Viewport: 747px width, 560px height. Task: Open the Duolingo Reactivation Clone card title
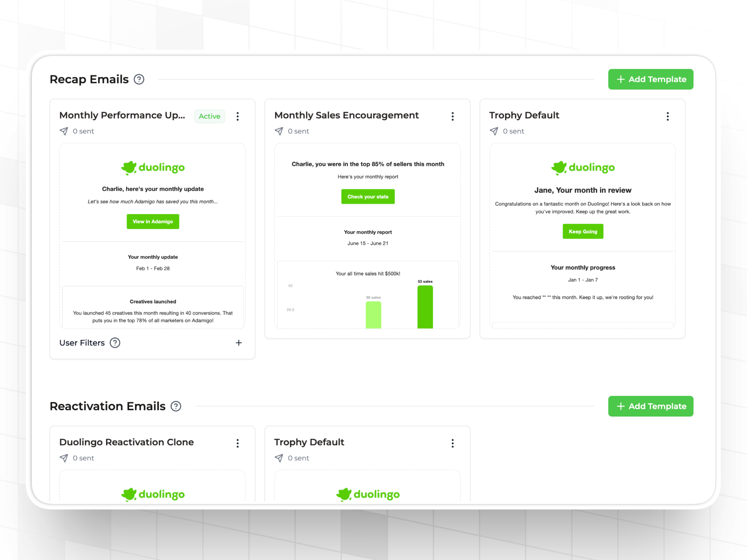tap(126, 442)
